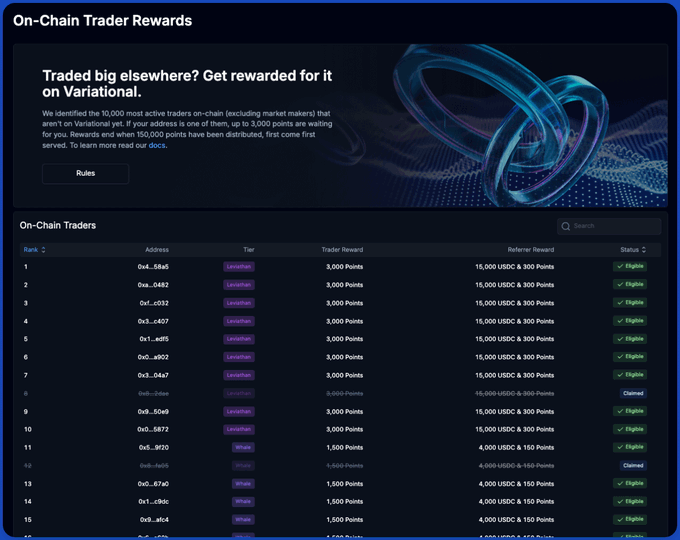
Task: Click the Address column header
Action: click(x=157, y=250)
